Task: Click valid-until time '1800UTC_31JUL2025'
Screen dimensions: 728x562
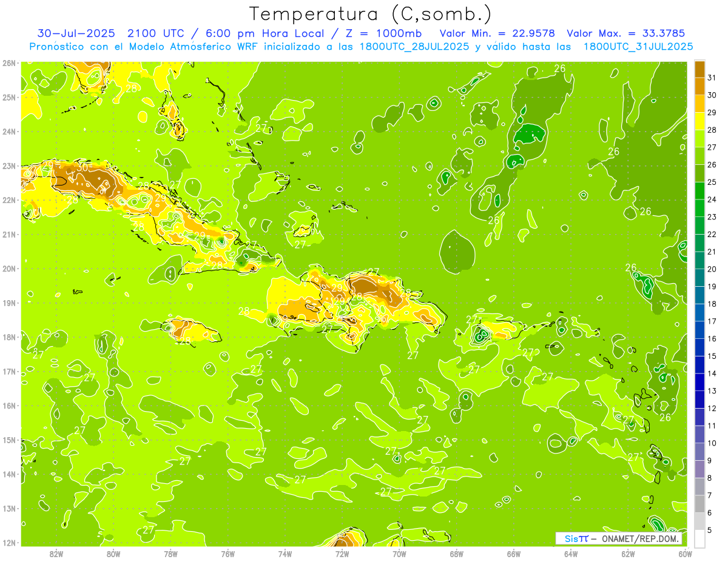Action: 638,47
